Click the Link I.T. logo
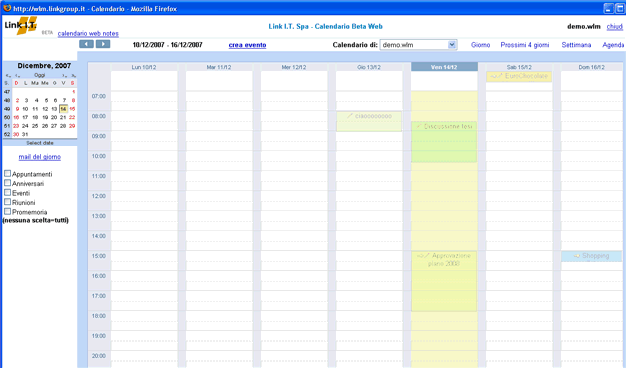This screenshot has width=626, height=368. tap(21, 26)
